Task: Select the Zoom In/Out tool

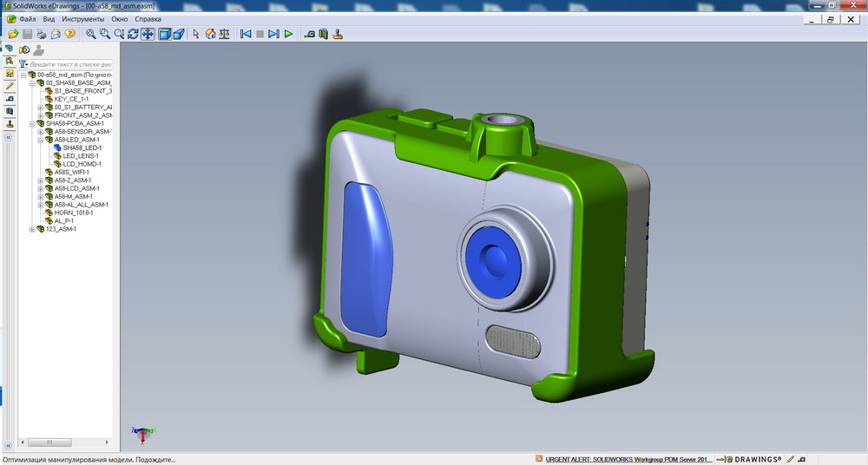Action: [x=118, y=35]
